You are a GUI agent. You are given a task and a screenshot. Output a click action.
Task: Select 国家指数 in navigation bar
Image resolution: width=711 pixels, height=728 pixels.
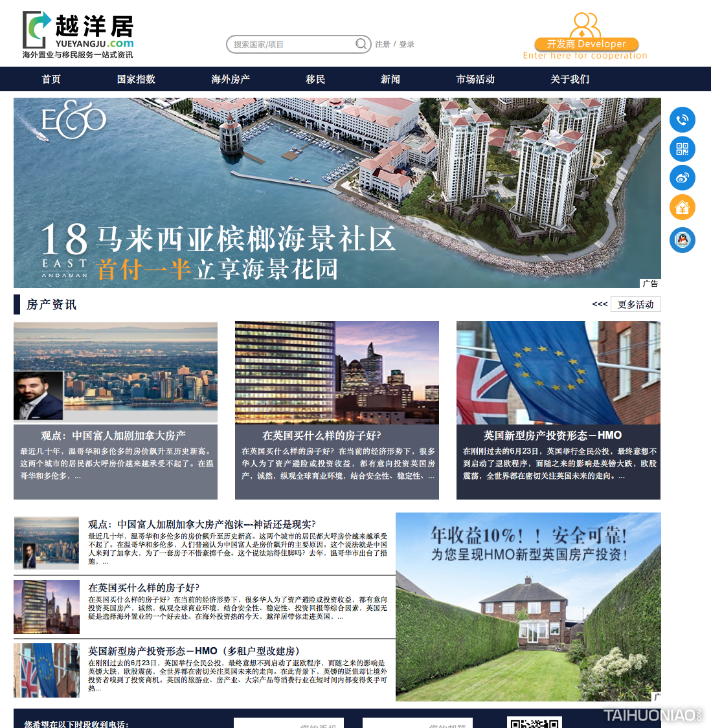tap(136, 79)
